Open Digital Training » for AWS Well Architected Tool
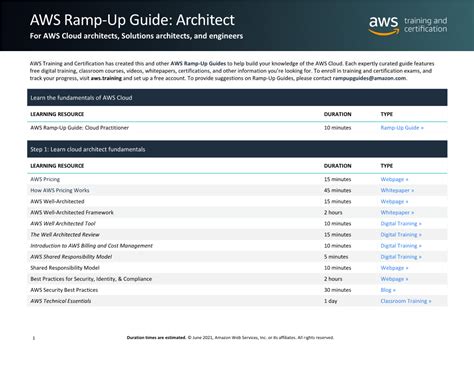 [401, 224]
